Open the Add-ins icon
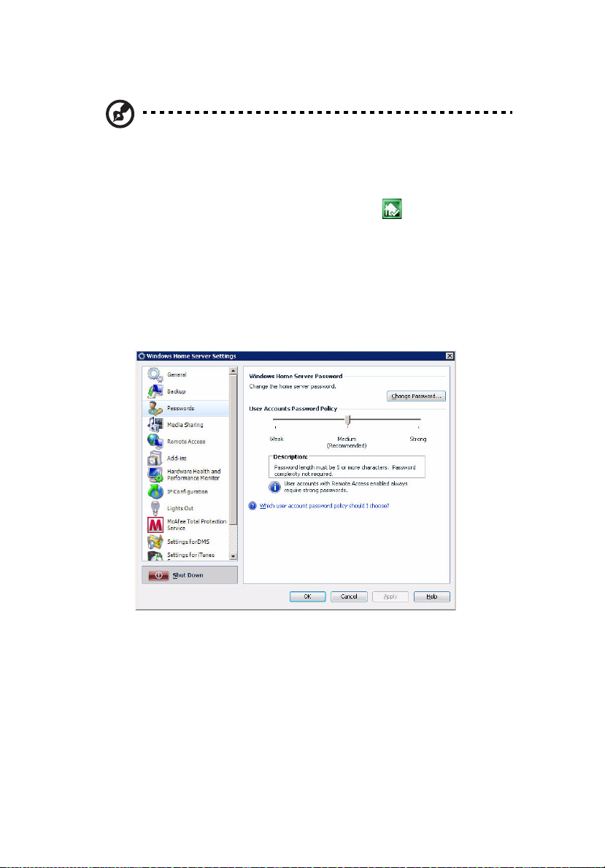 154,458
